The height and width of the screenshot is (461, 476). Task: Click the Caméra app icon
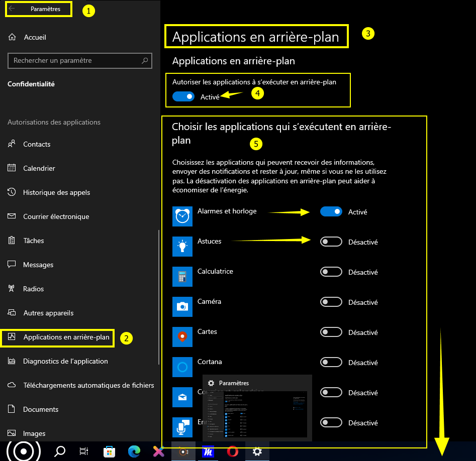(x=182, y=307)
